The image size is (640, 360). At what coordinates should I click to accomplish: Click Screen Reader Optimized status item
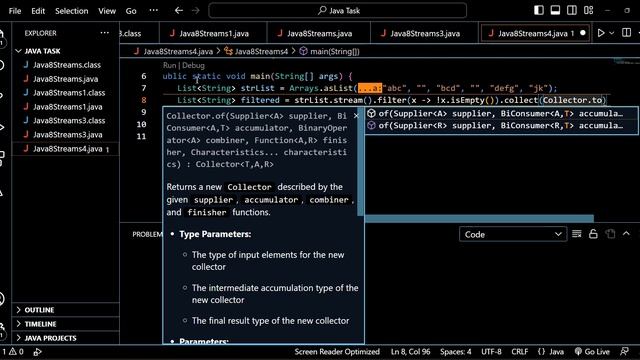pos(337,351)
